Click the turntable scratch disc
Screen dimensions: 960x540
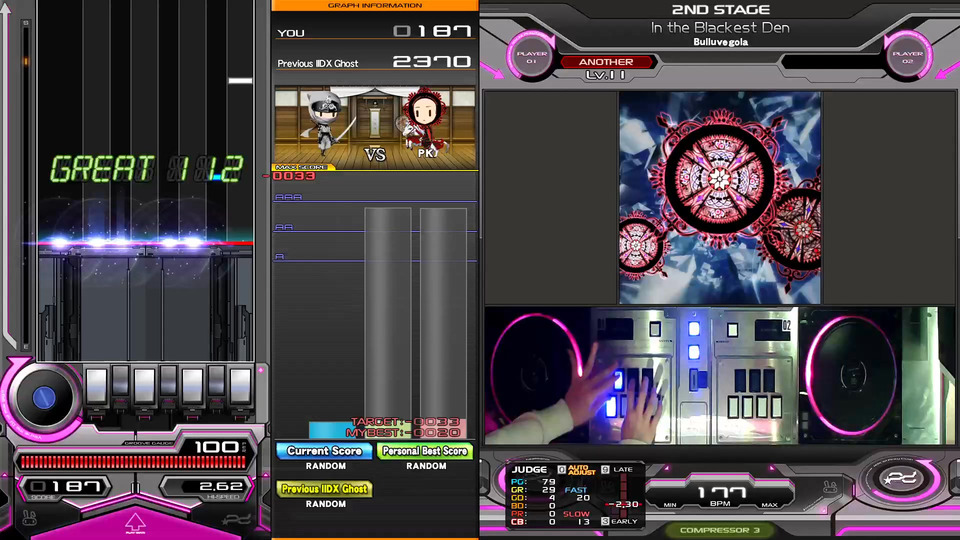click(x=43, y=398)
